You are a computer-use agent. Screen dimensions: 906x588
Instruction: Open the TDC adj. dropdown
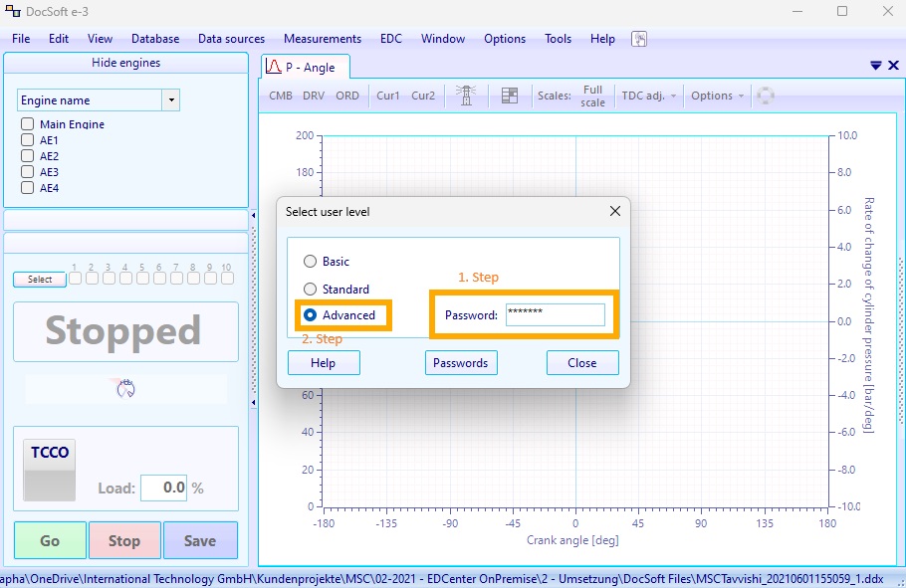tap(648, 96)
